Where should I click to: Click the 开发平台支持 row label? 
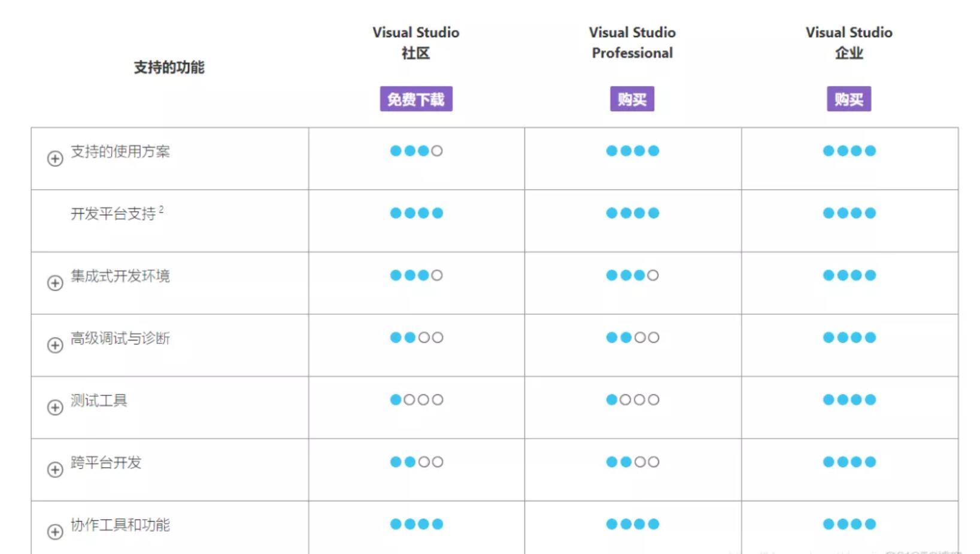[x=114, y=214]
